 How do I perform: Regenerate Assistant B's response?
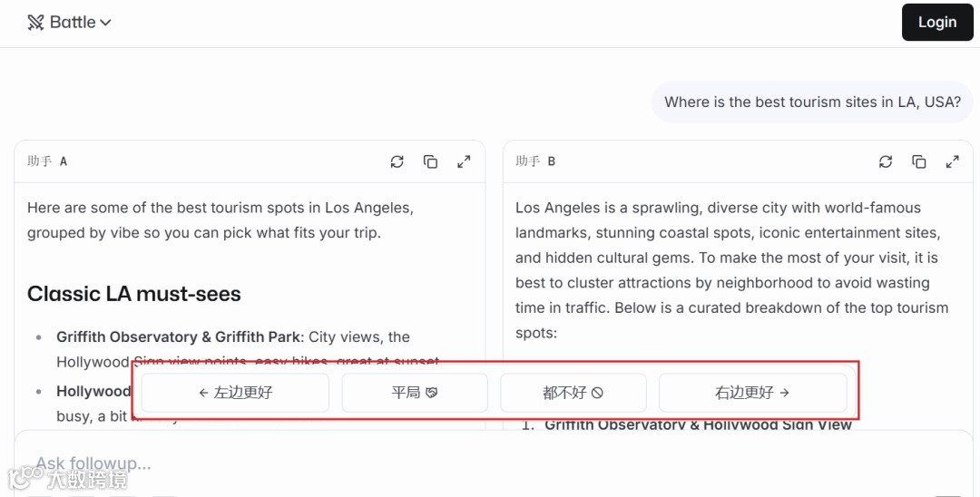coord(886,161)
